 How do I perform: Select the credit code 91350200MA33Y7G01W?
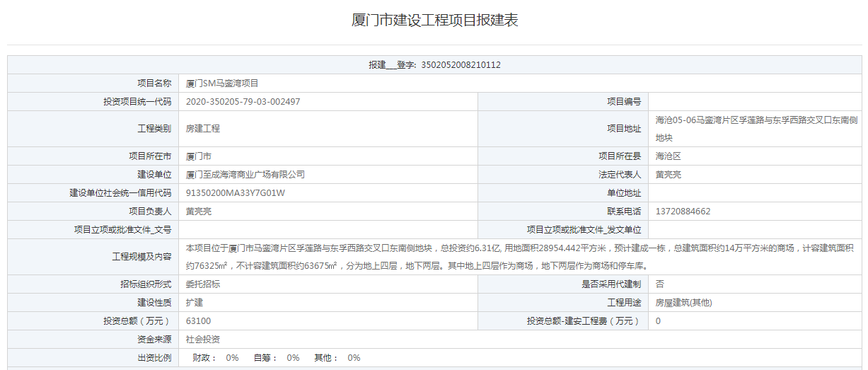tap(235, 192)
